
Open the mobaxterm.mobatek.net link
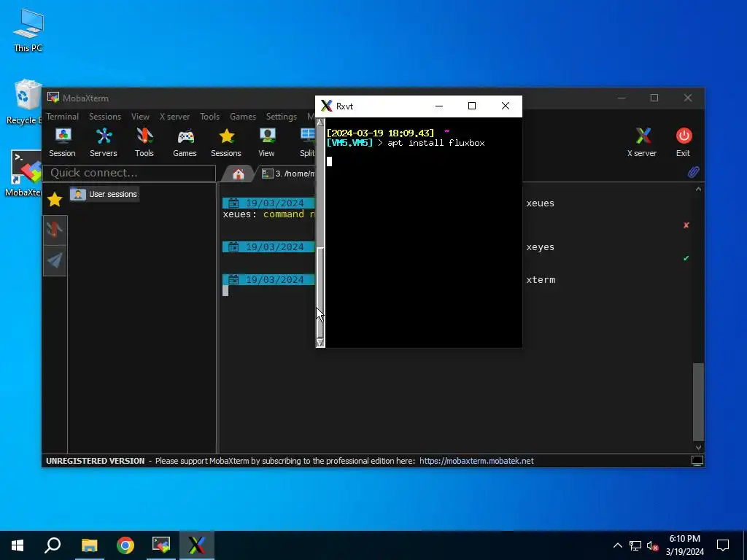coord(476,461)
